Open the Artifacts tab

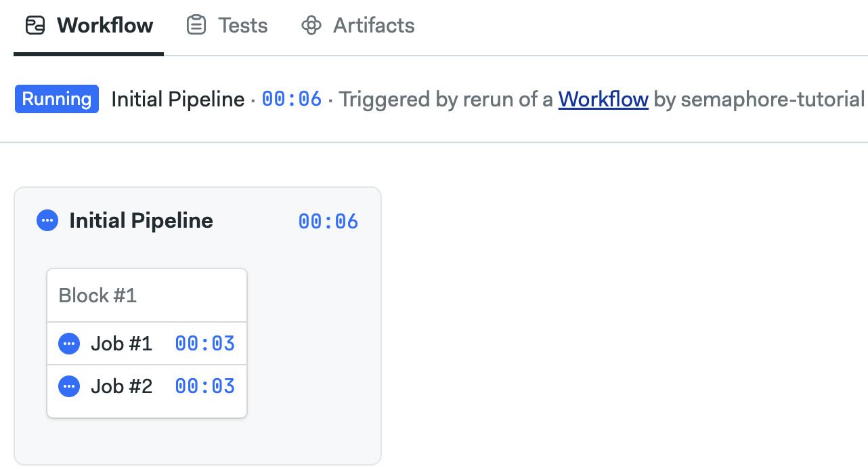point(357,26)
